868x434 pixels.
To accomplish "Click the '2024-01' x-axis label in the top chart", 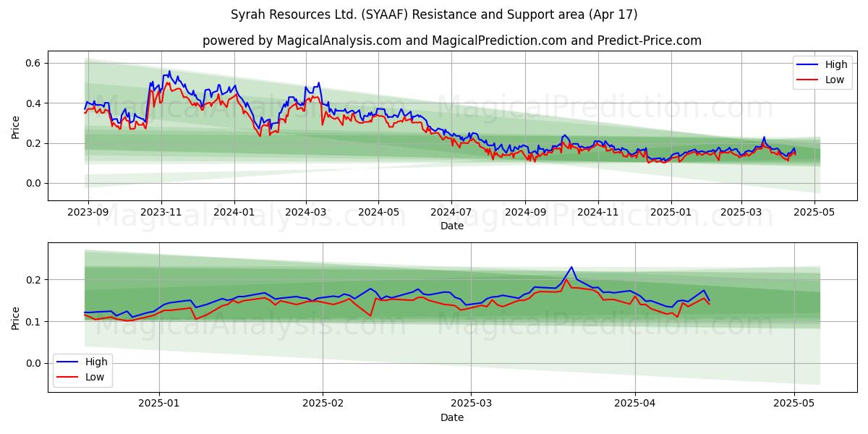I will click(234, 213).
